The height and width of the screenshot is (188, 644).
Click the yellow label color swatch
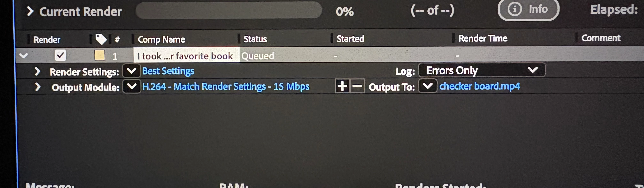click(x=100, y=55)
